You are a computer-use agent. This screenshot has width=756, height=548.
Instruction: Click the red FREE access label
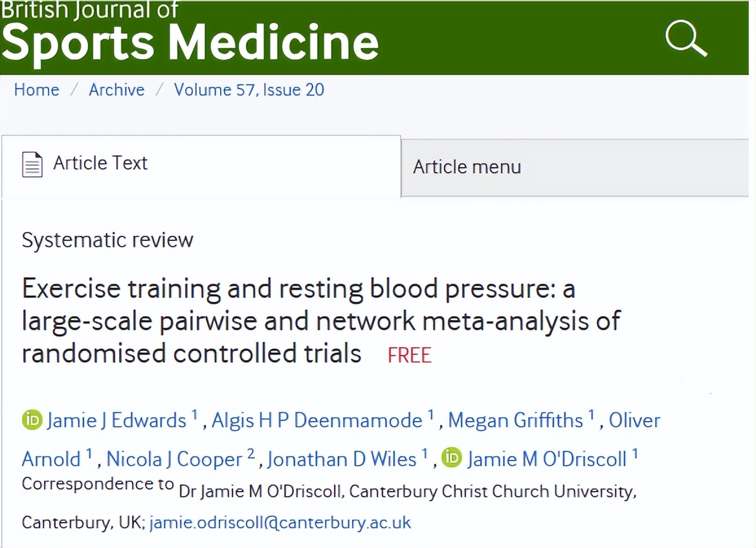click(409, 355)
